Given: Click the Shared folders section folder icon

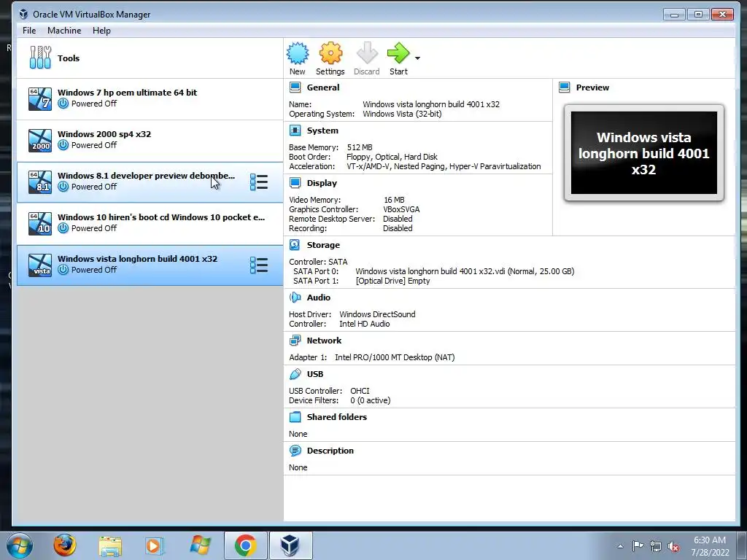Looking at the screenshot, I should 295,416.
